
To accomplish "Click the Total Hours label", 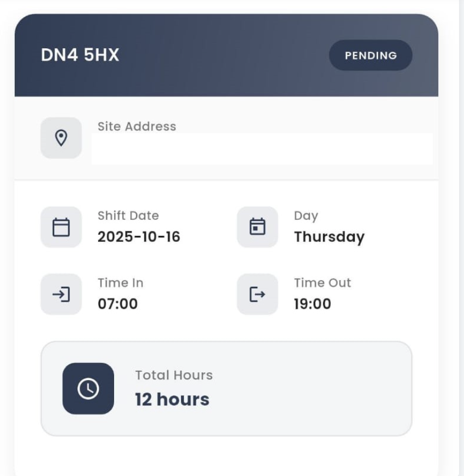I will [x=174, y=375].
